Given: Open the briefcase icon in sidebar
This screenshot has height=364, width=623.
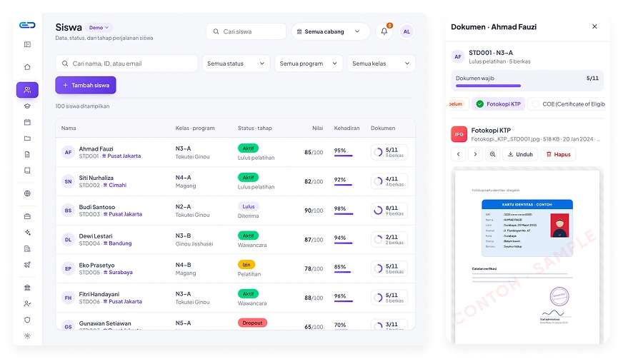Looking at the screenshot, I should 27,216.
